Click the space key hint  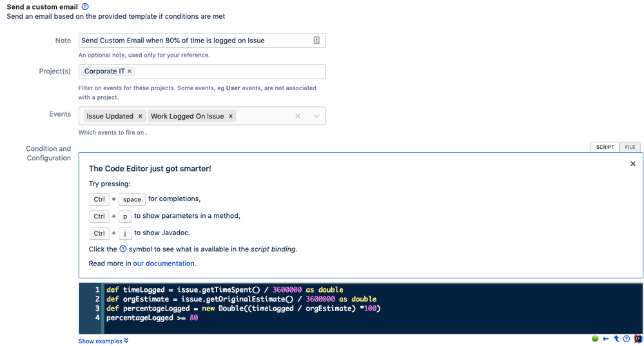(x=132, y=199)
